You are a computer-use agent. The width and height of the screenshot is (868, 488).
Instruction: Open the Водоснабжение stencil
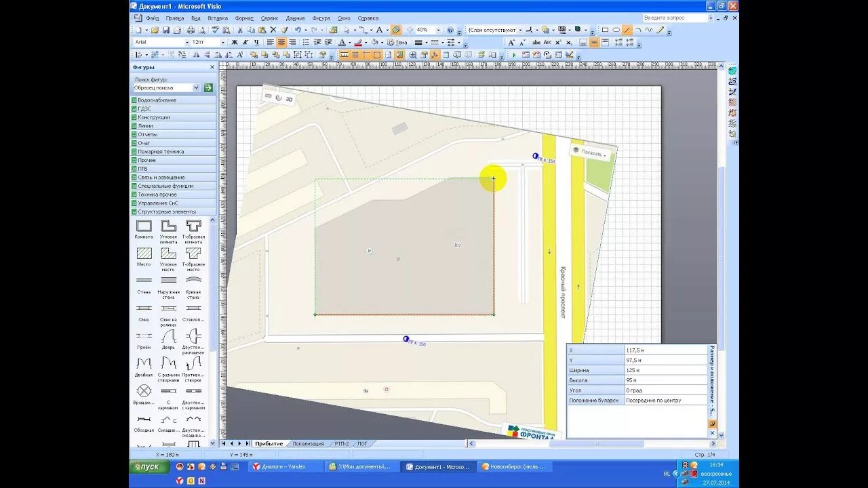pos(174,100)
